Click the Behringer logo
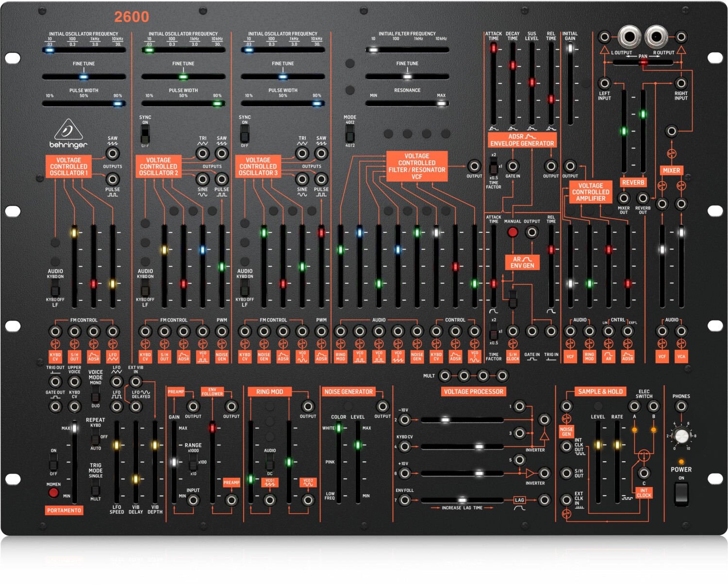Viewport: 728px width, 585px height. click(x=68, y=134)
